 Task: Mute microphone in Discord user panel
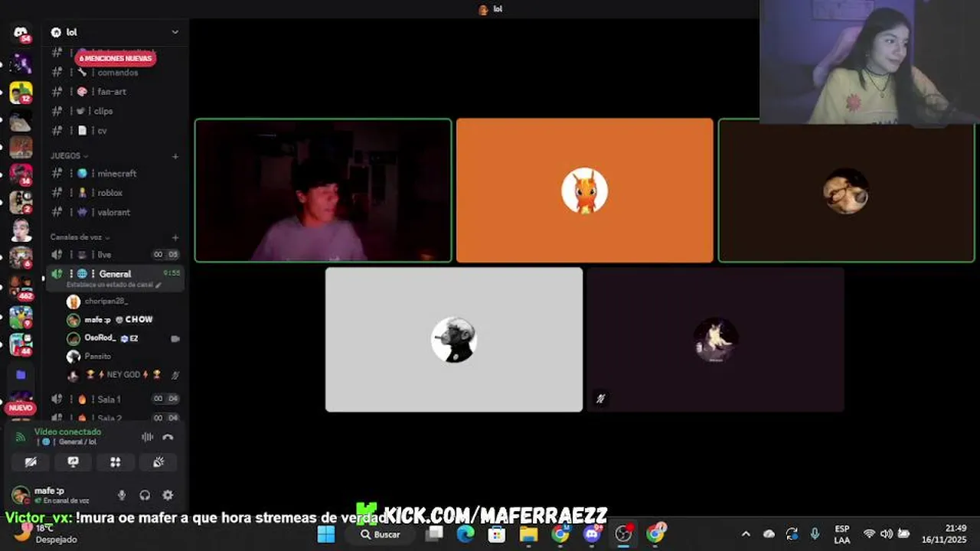(x=121, y=495)
